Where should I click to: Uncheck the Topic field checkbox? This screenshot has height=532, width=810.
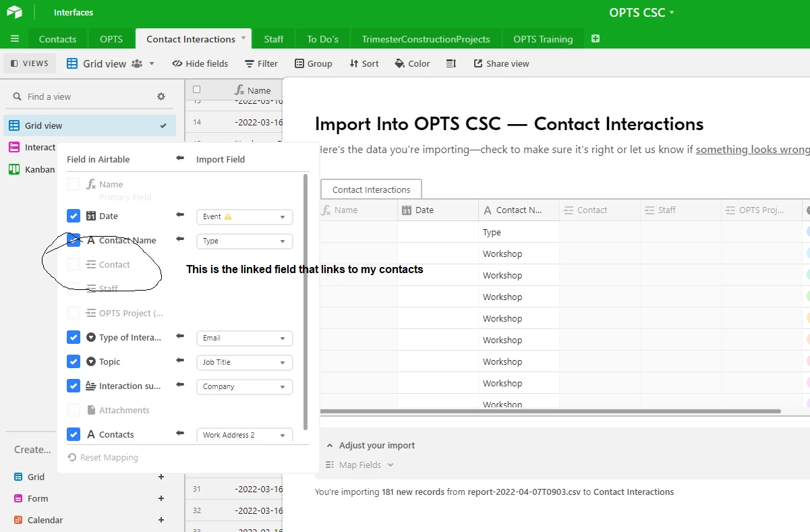(x=74, y=361)
